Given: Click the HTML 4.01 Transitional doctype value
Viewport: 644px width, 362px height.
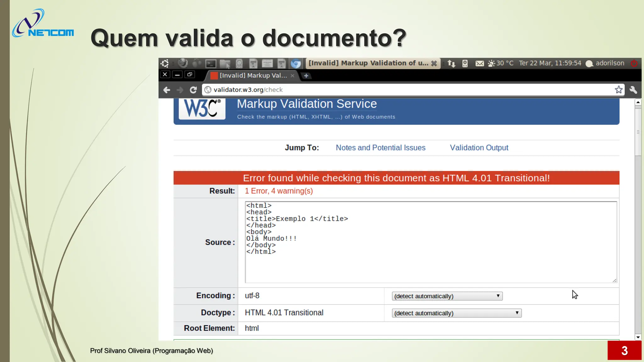Looking at the screenshot, I should 284,313.
